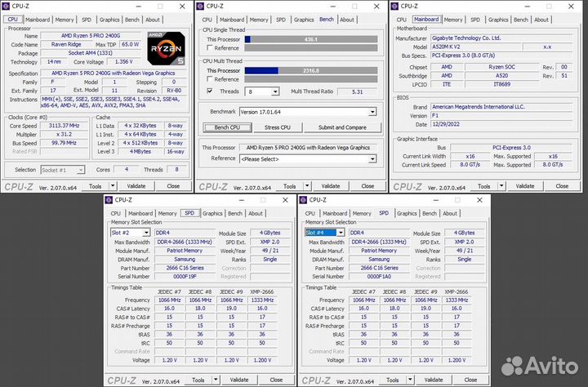Open the Reference <Please Select> dropdown
The height and width of the screenshot is (387, 588).
click(372, 159)
